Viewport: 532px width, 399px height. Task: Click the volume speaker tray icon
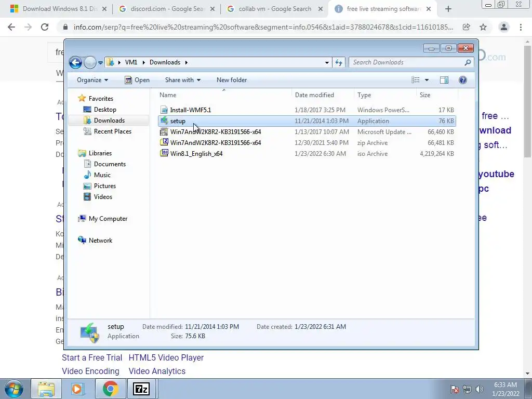pos(479,389)
